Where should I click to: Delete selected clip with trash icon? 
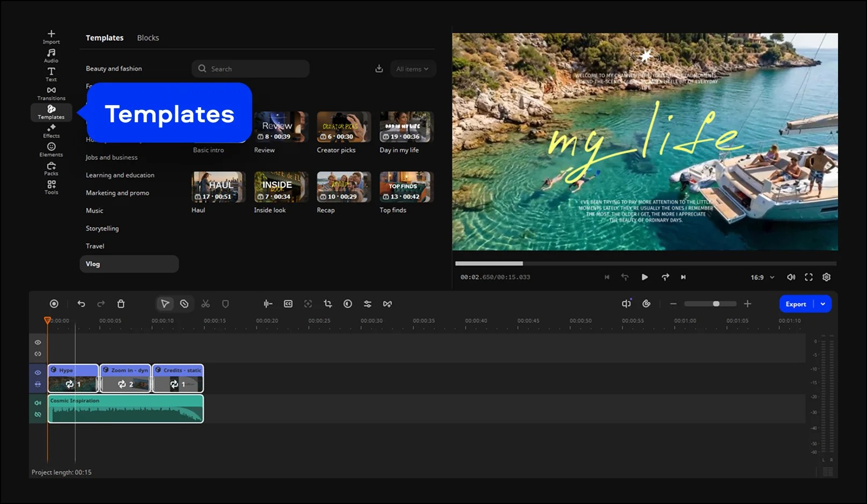coord(121,304)
